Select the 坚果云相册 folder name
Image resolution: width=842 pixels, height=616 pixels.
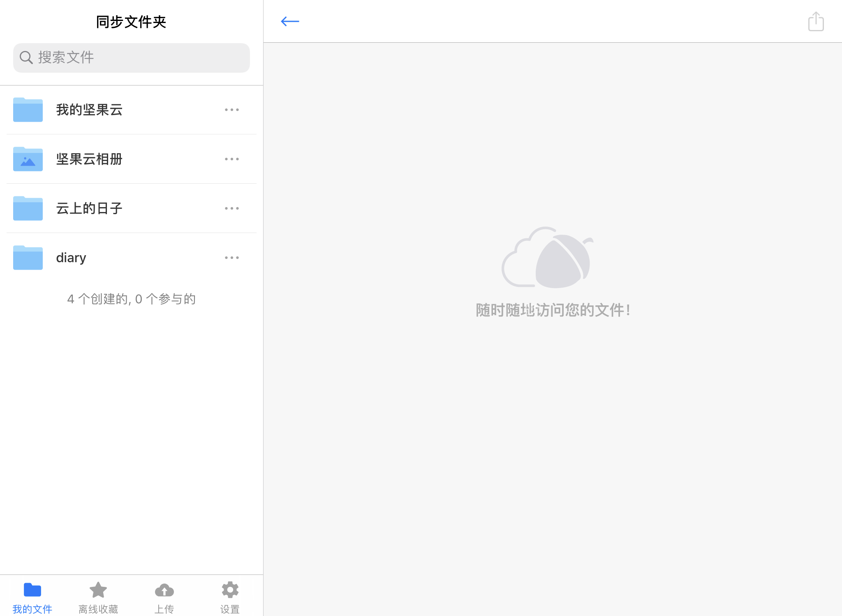click(89, 159)
